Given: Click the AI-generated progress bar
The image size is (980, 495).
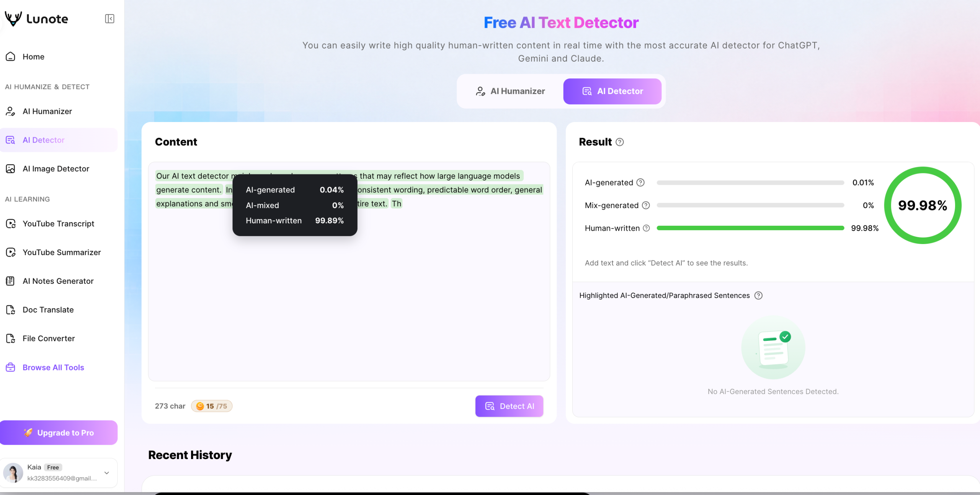Looking at the screenshot, I should coord(750,182).
